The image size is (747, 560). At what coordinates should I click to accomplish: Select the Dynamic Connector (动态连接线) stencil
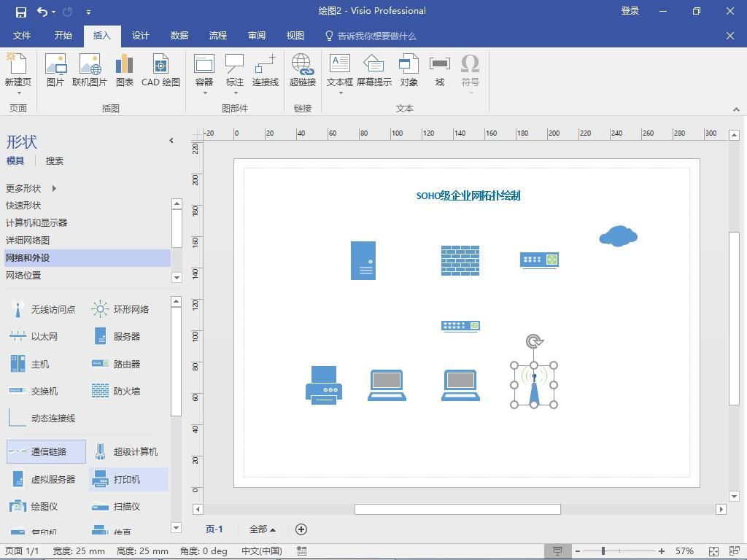coord(43,418)
